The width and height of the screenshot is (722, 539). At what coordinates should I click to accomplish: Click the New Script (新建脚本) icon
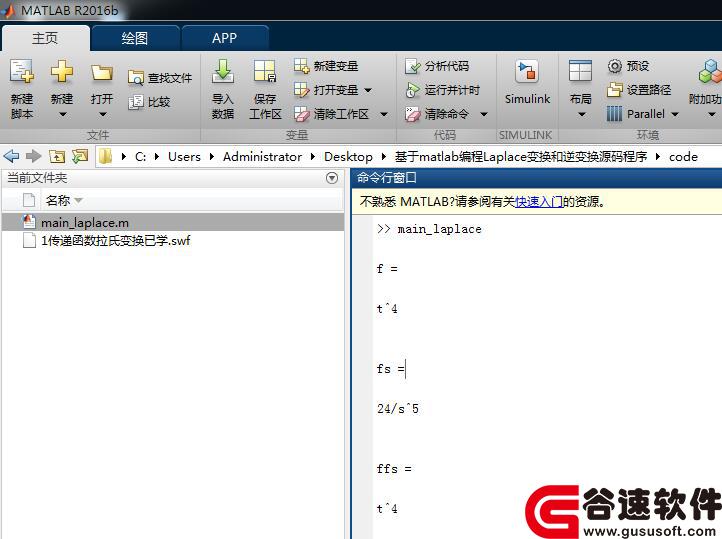tap(22, 72)
